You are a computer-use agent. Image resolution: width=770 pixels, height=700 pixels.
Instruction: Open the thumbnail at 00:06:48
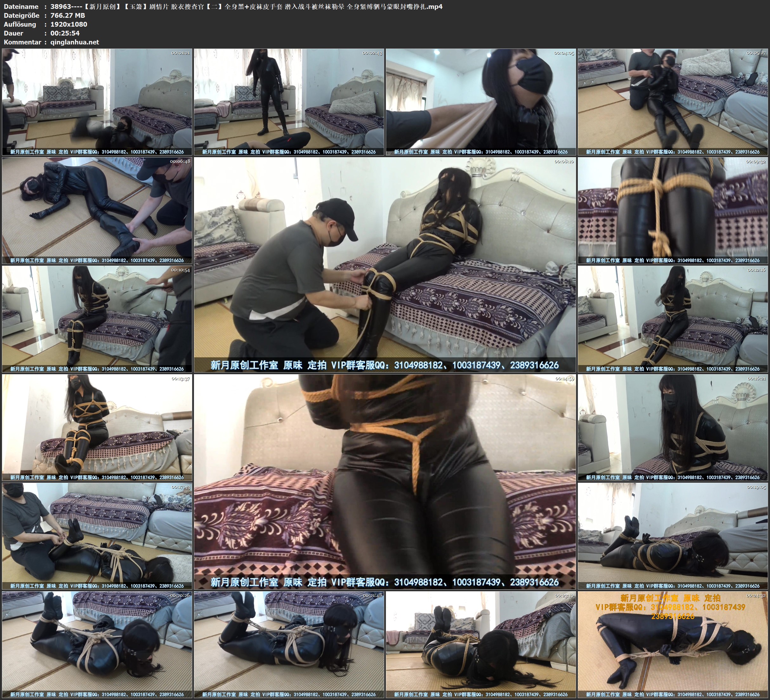point(97,210)
